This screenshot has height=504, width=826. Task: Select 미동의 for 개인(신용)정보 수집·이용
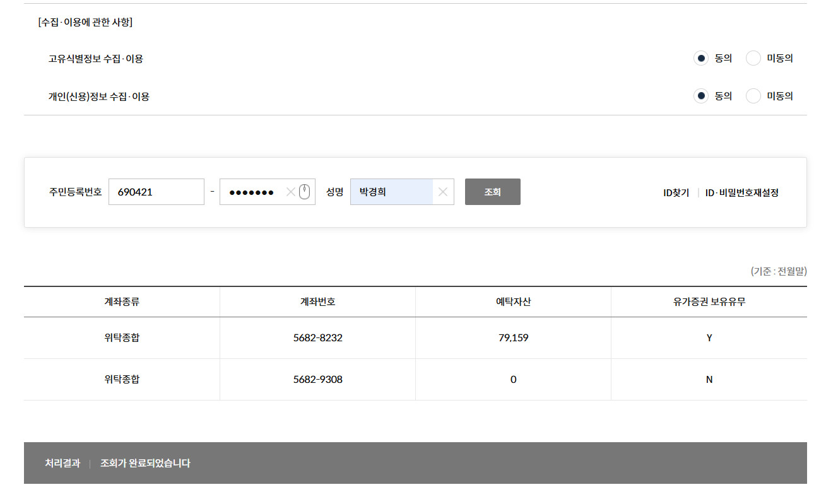(753, 97)
